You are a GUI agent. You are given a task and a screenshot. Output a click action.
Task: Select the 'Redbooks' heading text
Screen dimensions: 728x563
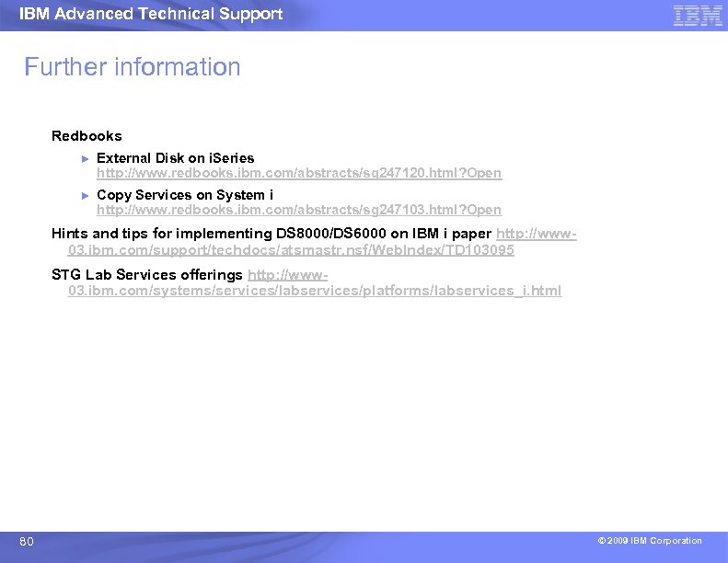tap(87, 136)
